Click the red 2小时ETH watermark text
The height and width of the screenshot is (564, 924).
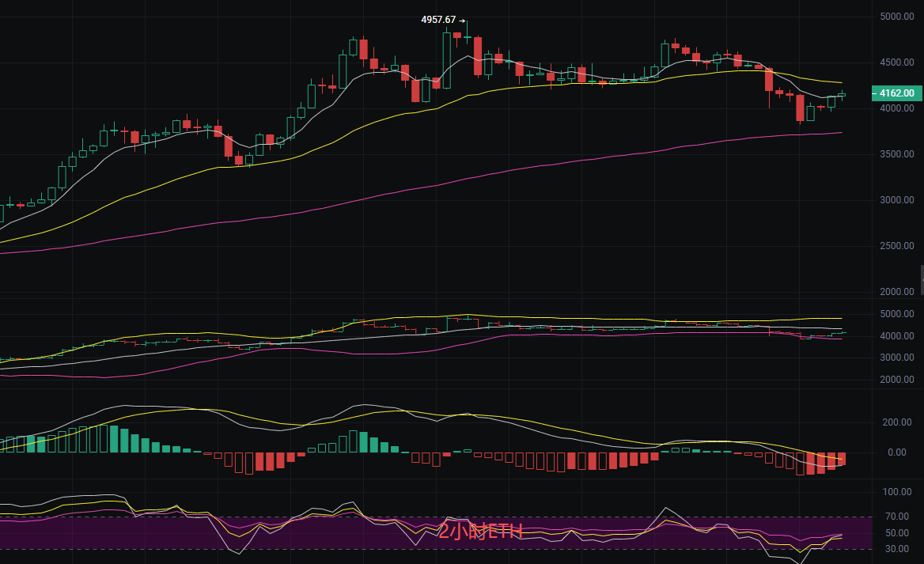pos(481,532)
